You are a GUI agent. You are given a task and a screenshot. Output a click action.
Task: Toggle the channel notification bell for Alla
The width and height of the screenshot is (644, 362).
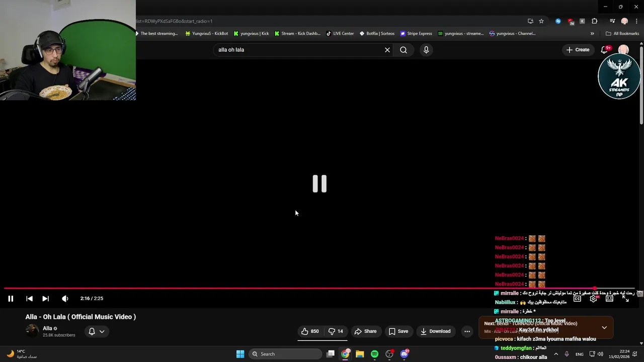pos(97,331)
